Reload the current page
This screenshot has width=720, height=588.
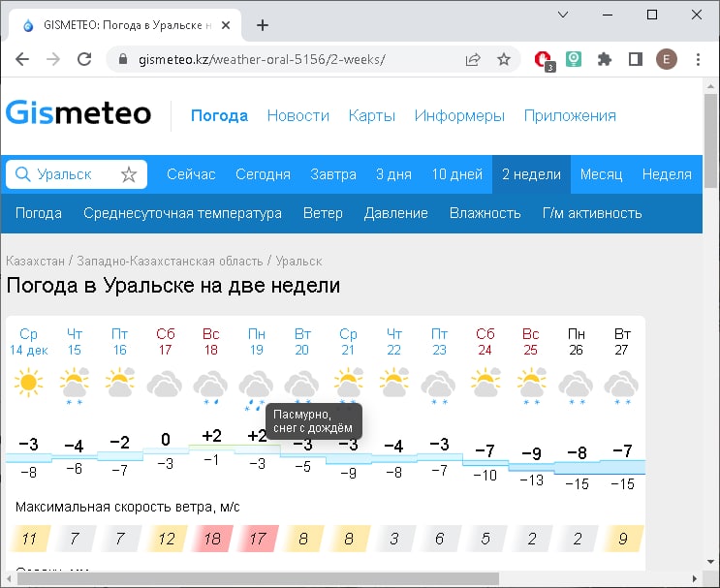84,59
